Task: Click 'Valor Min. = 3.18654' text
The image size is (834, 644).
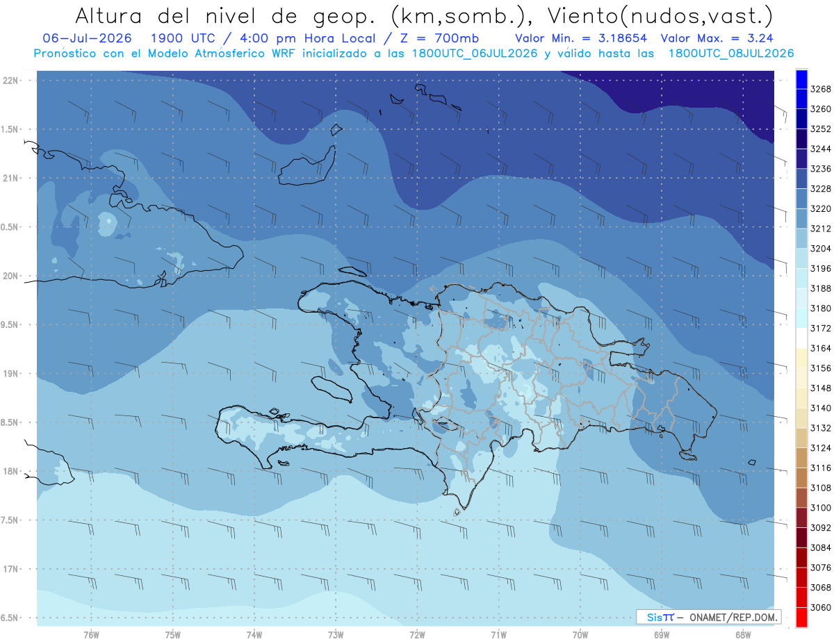Action: pyautogui.click(x=582, y=38)
